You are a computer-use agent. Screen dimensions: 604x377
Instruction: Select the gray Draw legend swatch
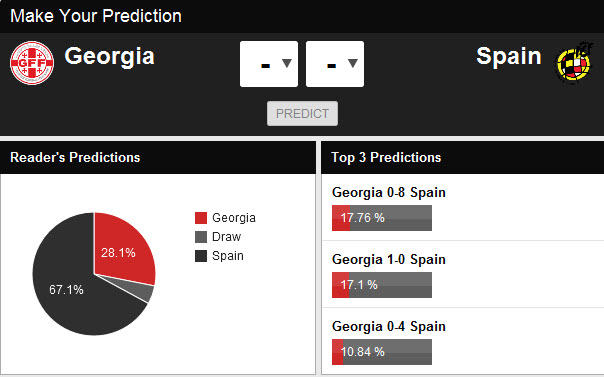pyautogui.click(x=201, y=237)
